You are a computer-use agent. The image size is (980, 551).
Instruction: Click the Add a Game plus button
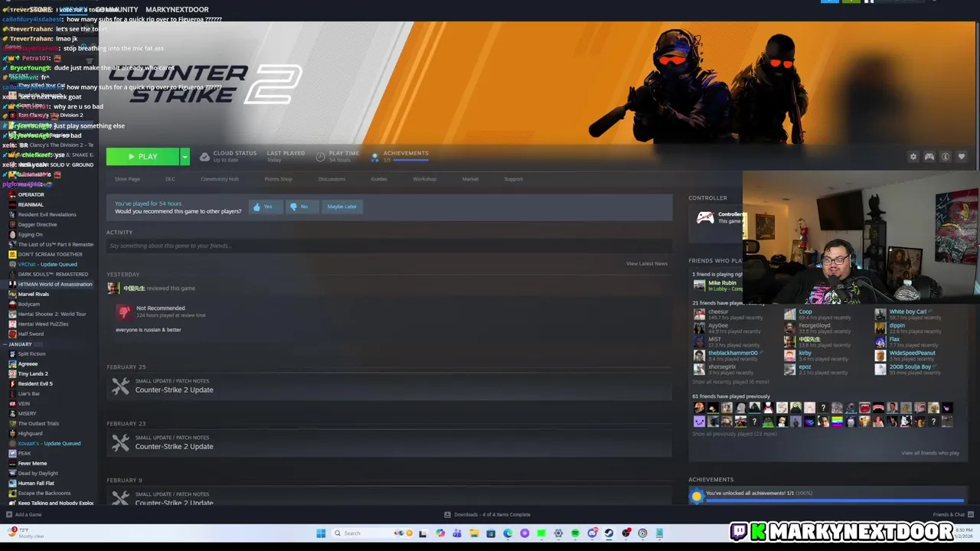9,514
